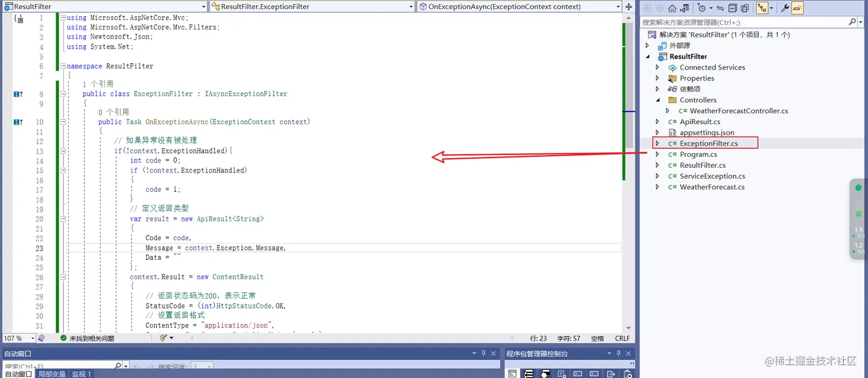The height and width of the screenshot is (378, 868).
Task: Expand the Connected Services node
Action: click(658, 67)
